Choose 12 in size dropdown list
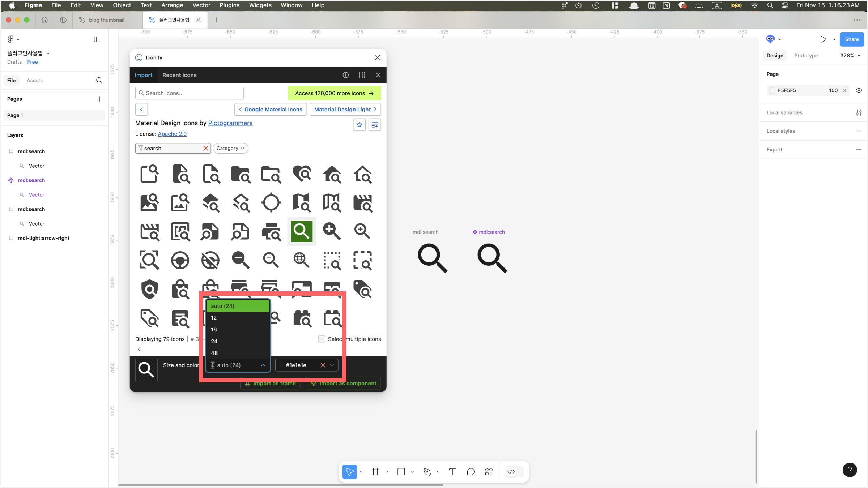Screen dimensions: 868x488 pyautogui.click(x=238, y=318)
